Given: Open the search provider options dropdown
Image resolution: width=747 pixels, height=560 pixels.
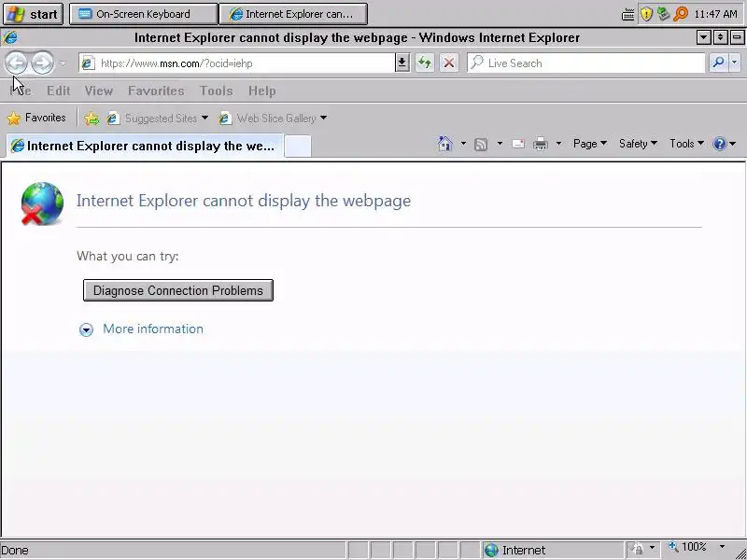Looking at the screenshot, I should [735, 63].
